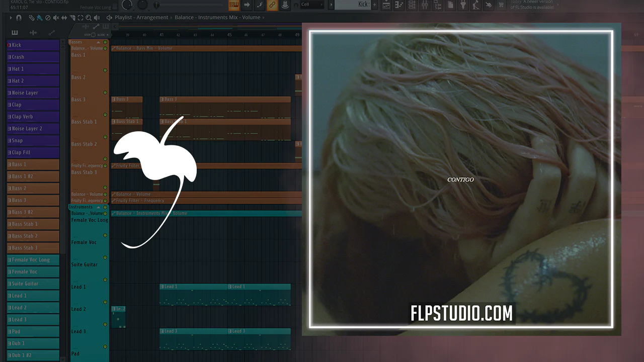Switch picker to audio clips tab
Image resolution: width=644 pixels, height=362 pixels.
pyautogui.click(x=33, y=33)
